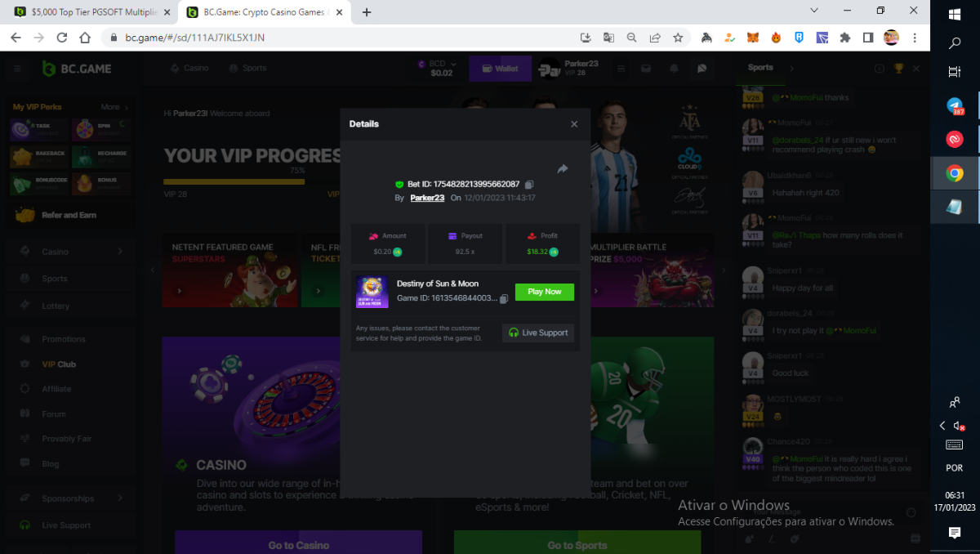Viewport: 980px width, 554px height.
Task: Open Live Support from the dialog
Action: tap(538, 333)
